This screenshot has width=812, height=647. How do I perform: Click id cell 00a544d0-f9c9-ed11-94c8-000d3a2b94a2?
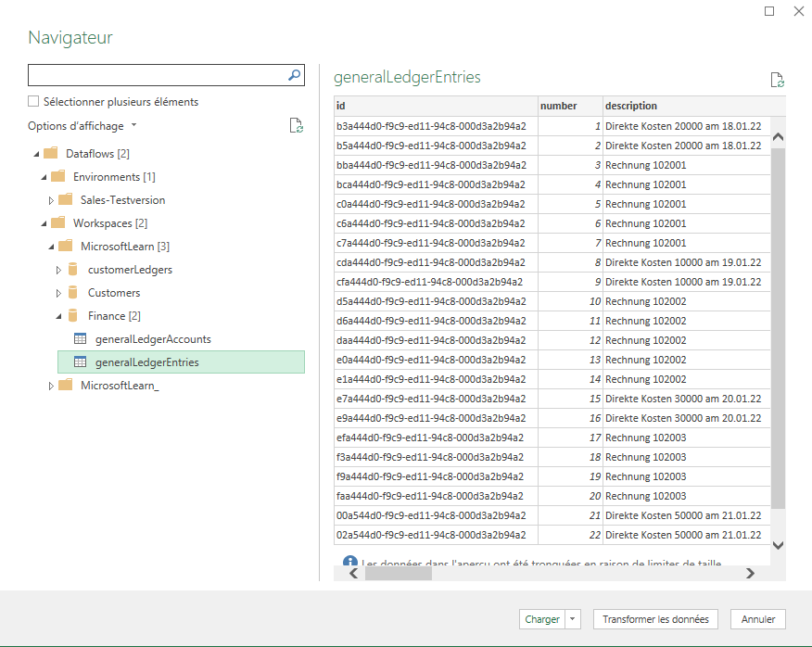click(x=436, y=515)
